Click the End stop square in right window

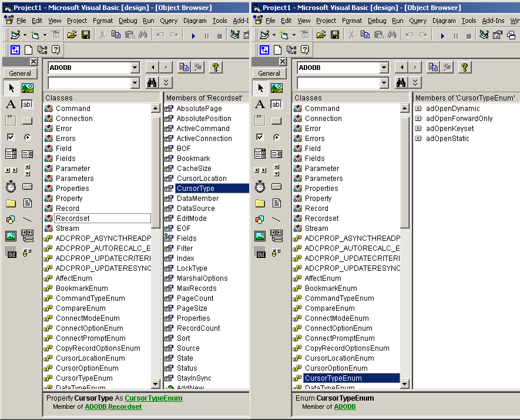click(x=469, y=36)
